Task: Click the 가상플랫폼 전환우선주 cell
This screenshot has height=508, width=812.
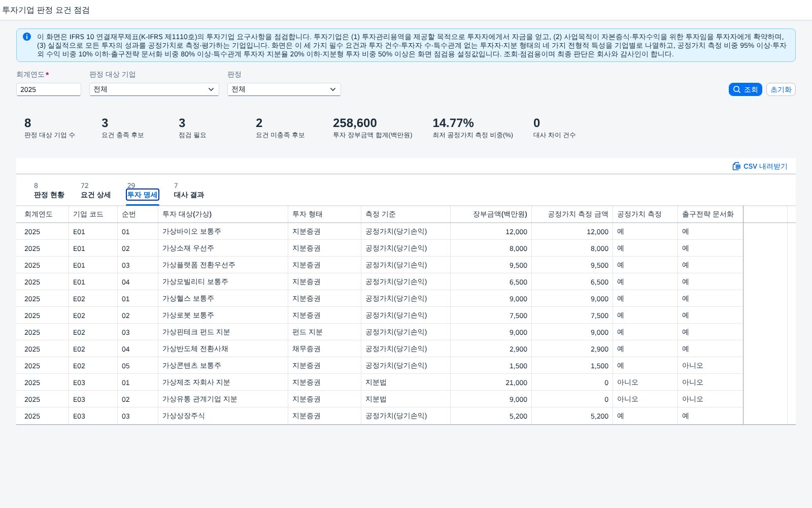Action: (223, 265)
